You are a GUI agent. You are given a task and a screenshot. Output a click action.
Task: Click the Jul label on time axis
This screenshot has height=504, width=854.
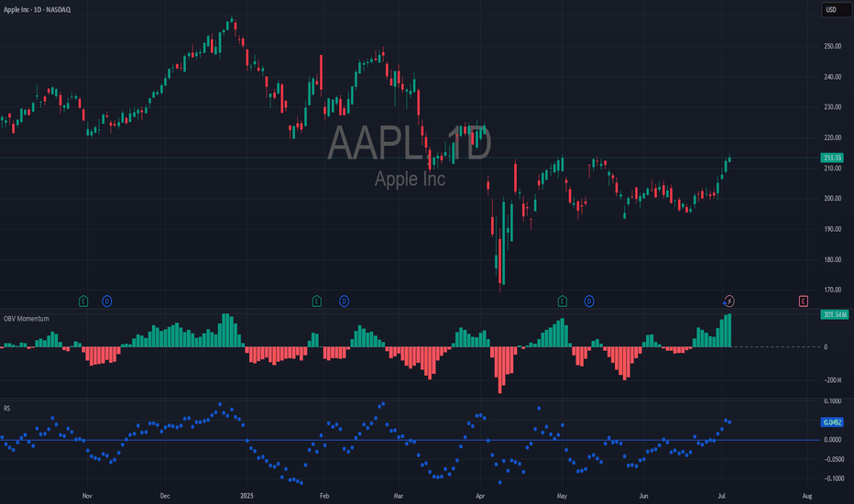point(722,497)
